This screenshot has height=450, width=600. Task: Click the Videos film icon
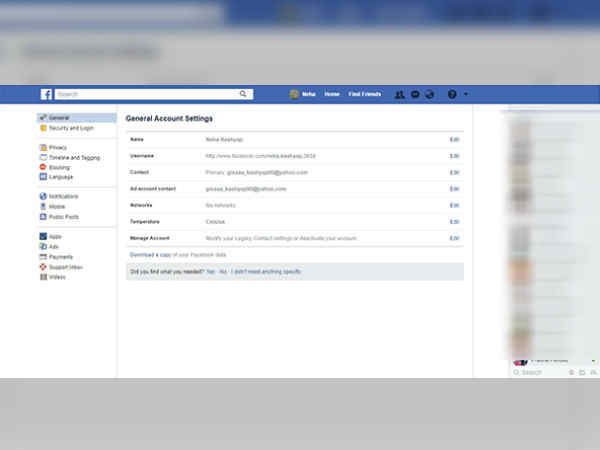tap(43, 277)
